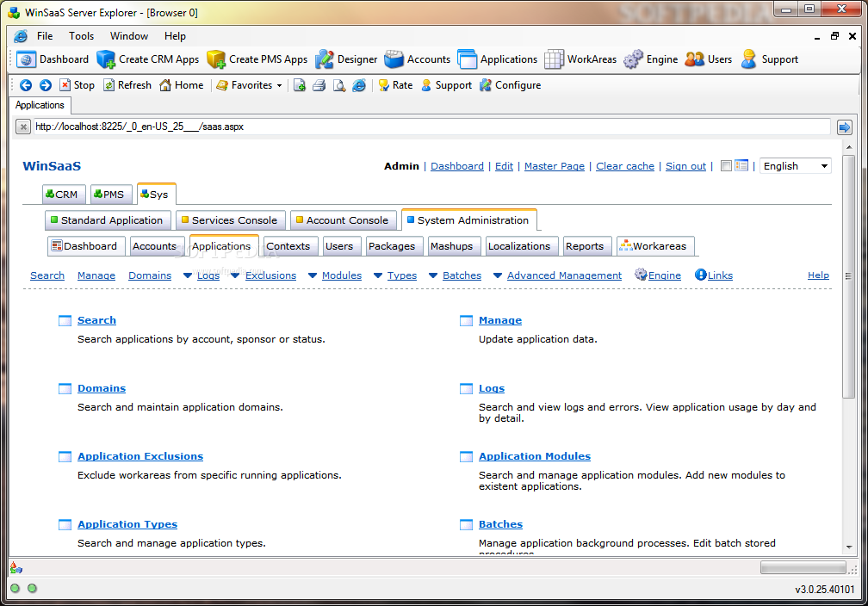The image size is (868, 606).
Task: Switch to Account Console tab
Action: point(344,220)
